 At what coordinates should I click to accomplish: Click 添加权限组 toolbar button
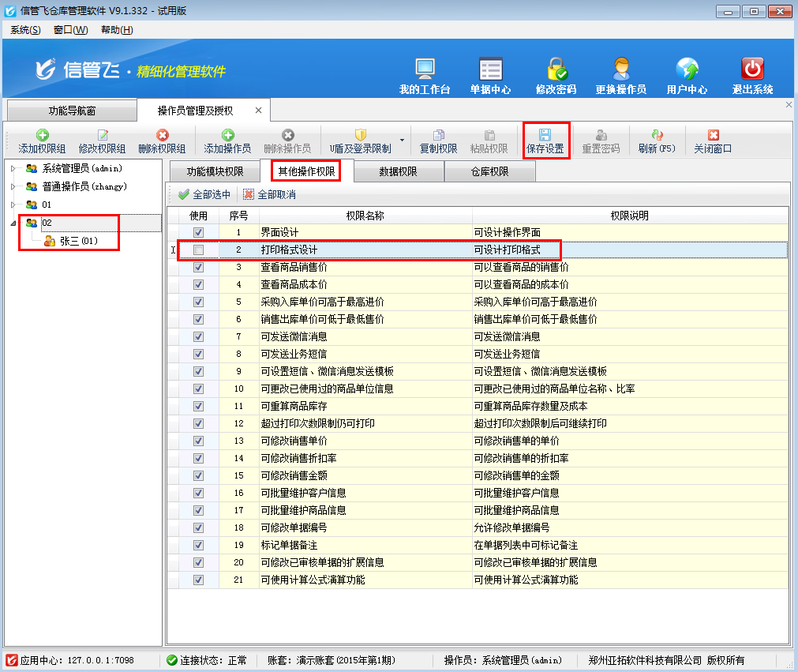[x=42, y=141]
